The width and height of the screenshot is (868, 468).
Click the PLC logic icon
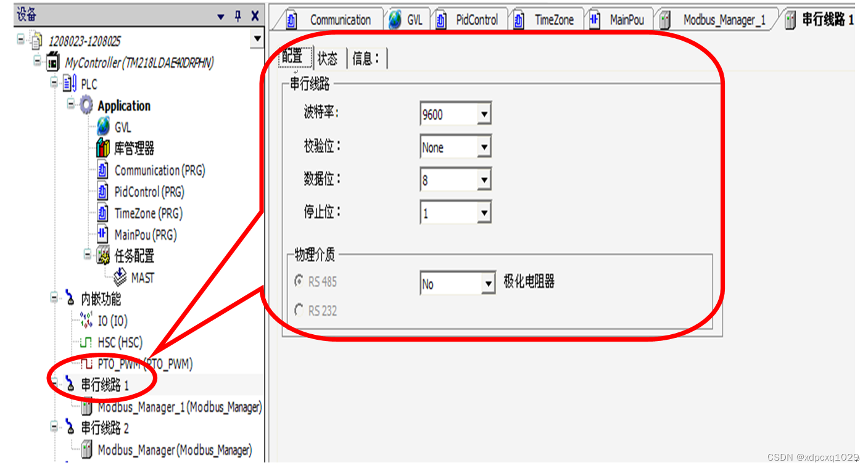tap(70, 84)
